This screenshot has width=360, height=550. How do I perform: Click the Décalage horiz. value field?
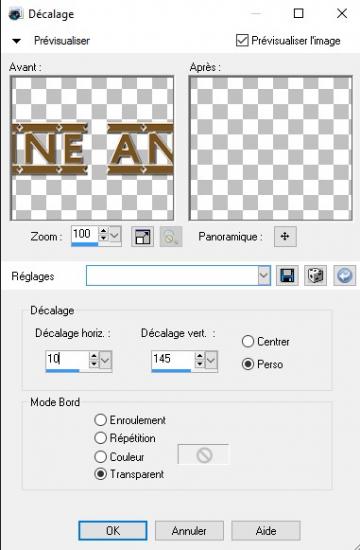tap(67, 359)
